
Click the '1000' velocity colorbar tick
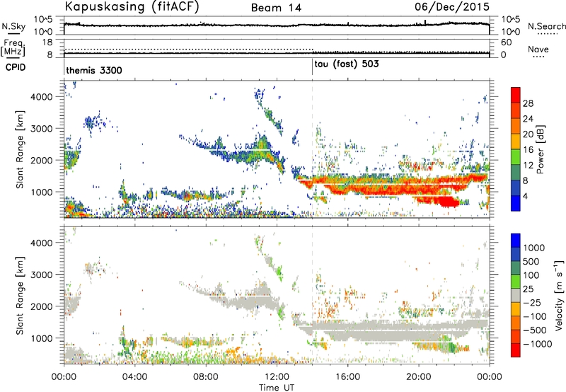pos(534,248)
